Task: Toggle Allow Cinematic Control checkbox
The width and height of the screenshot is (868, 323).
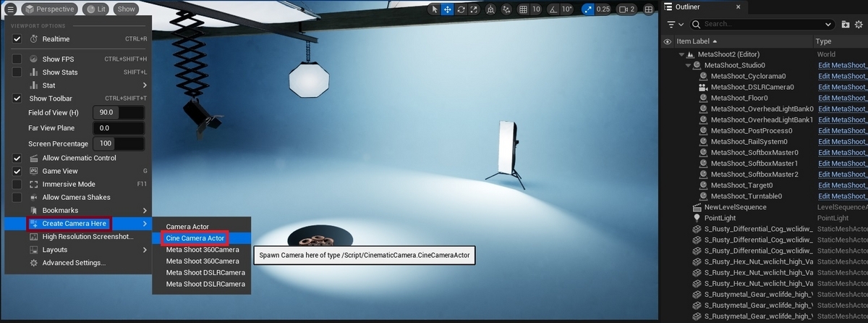Action: coord(17,158)
